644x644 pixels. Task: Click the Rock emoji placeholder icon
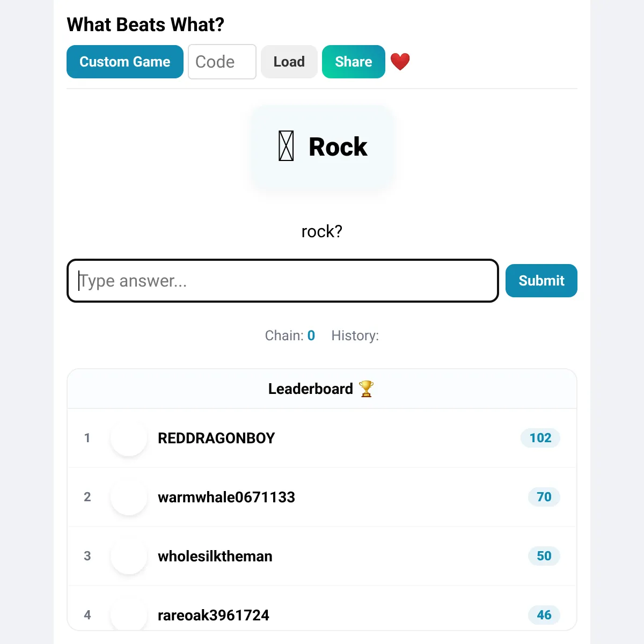coord(286,147)
